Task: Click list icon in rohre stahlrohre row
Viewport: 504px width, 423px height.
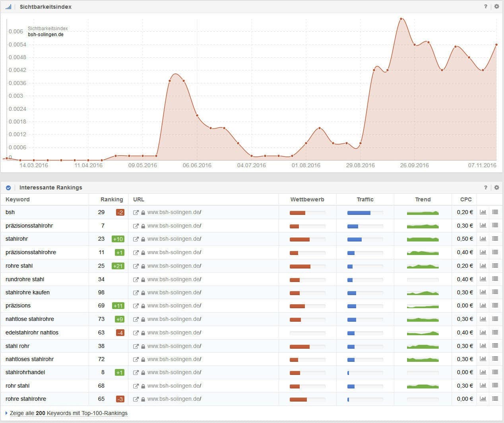Action: [495, 399]
